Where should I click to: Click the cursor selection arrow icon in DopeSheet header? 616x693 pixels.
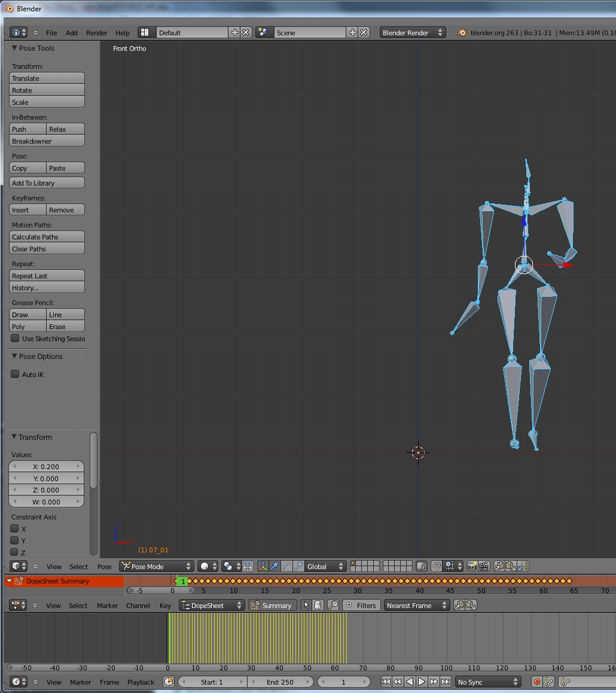(x=306, y=605)
